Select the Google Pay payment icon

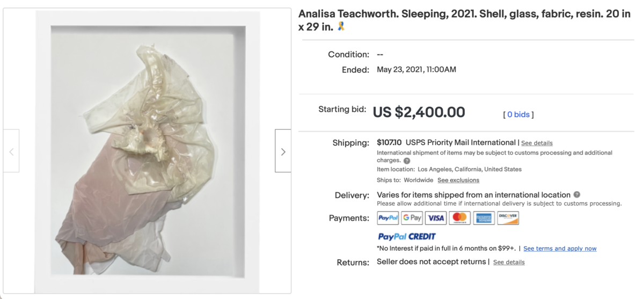[412, 218]
